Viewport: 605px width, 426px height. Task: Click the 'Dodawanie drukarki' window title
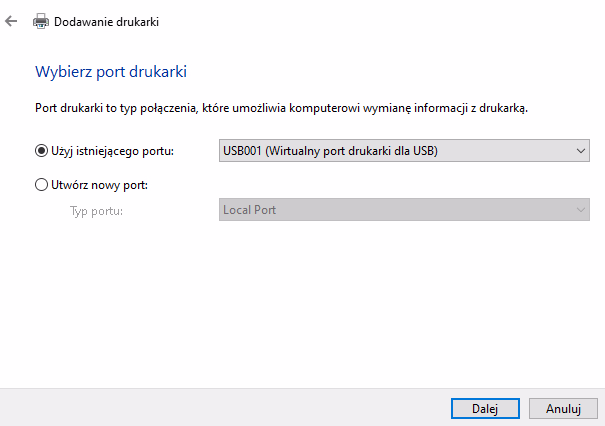(x=106, y=21)
